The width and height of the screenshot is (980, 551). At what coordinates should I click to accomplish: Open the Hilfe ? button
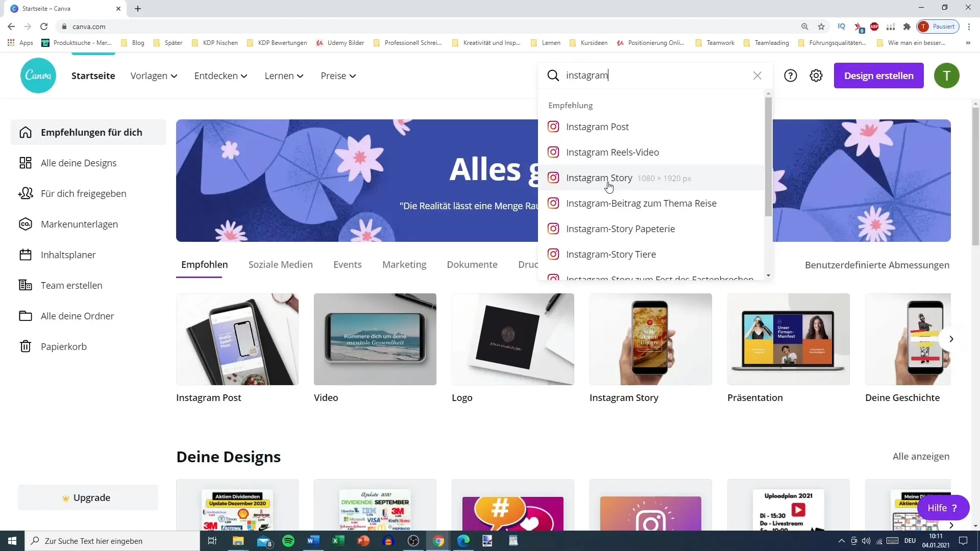coord(943,508)
